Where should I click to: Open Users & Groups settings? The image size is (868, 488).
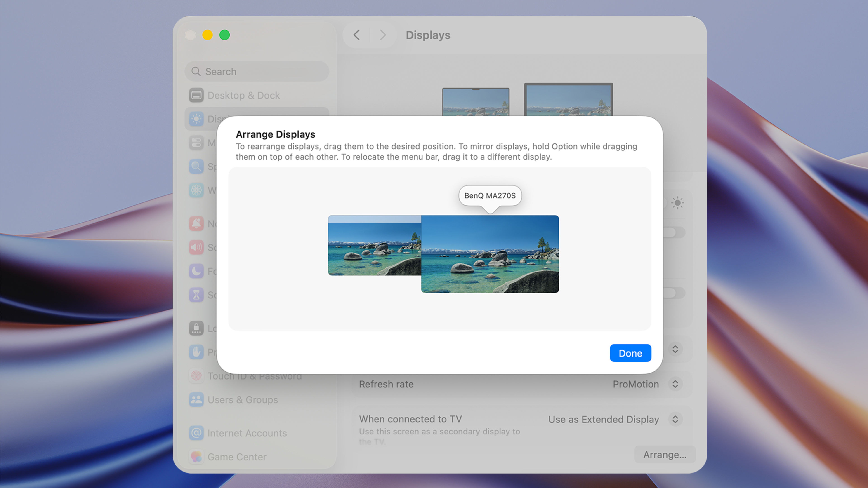257,399
